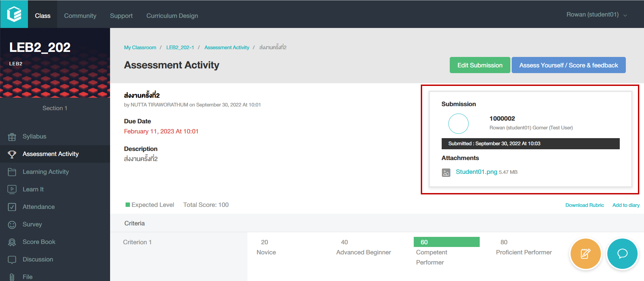Open Discussion in the sidebar

coord(55,259)
